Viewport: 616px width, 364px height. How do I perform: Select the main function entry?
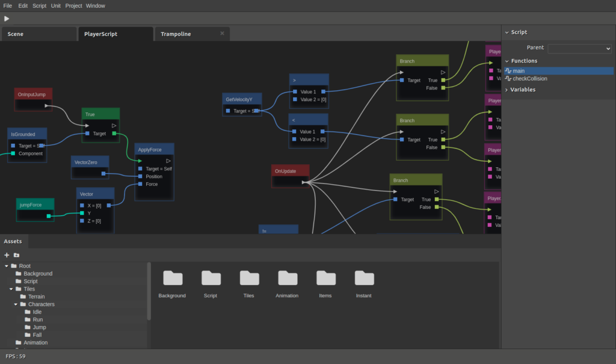point(558,71)
